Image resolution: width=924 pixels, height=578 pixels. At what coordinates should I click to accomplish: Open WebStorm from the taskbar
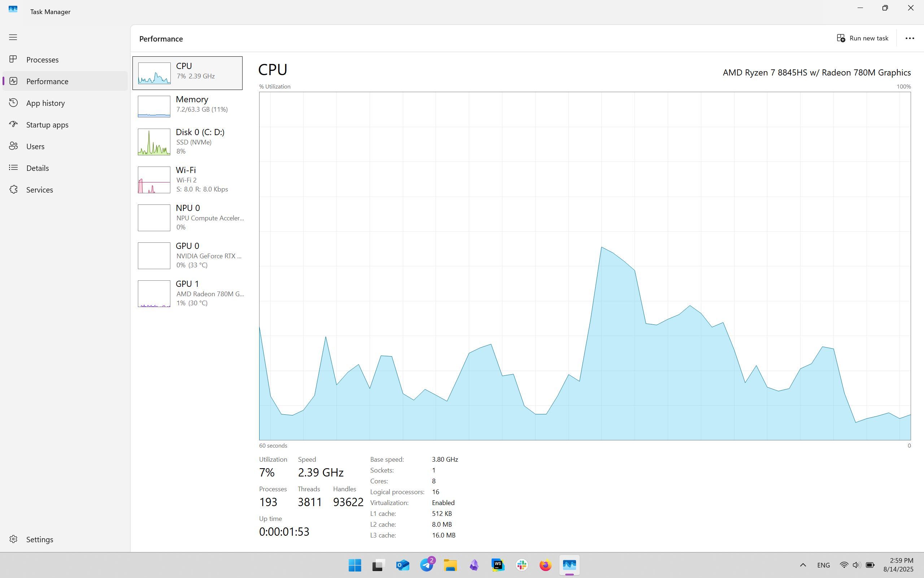(x=498, y=565)
